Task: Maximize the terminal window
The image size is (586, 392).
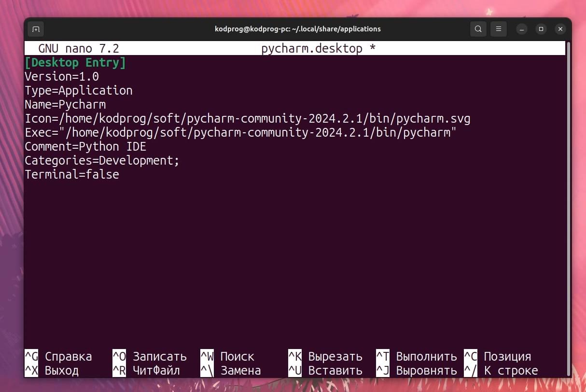Action: [x=541, y=29]
